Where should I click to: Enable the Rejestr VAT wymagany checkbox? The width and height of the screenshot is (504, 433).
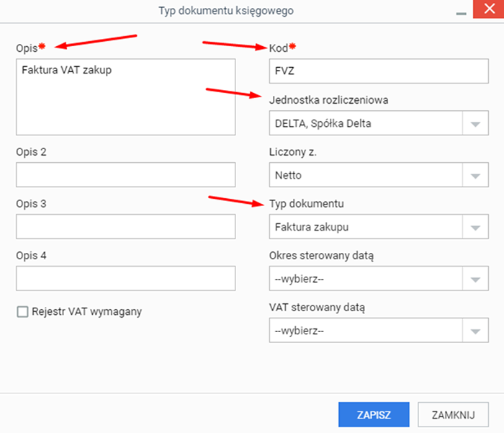pos(22,312)
